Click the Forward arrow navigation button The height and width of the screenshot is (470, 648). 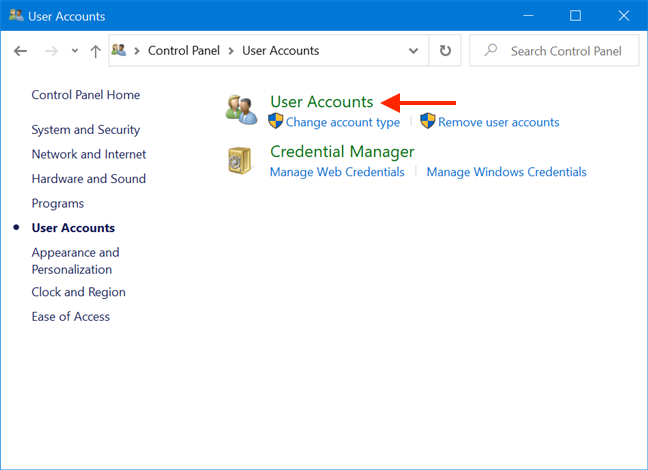[51, 51]
